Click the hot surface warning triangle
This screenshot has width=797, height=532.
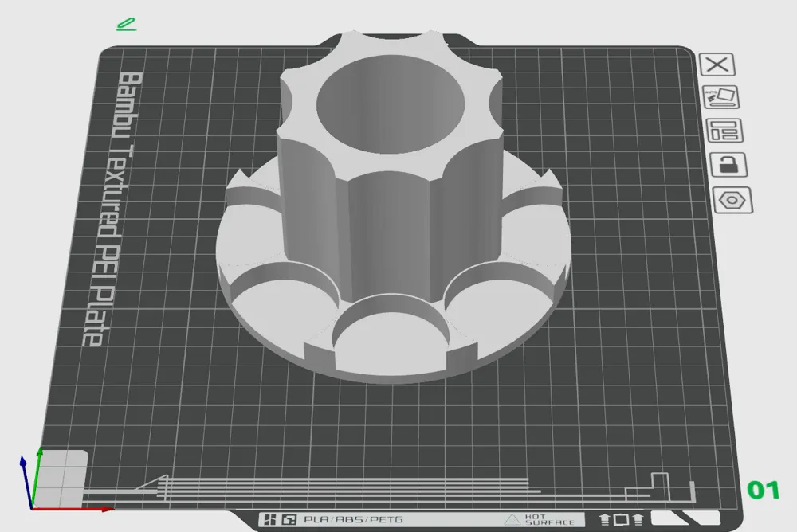coord(511,519)
